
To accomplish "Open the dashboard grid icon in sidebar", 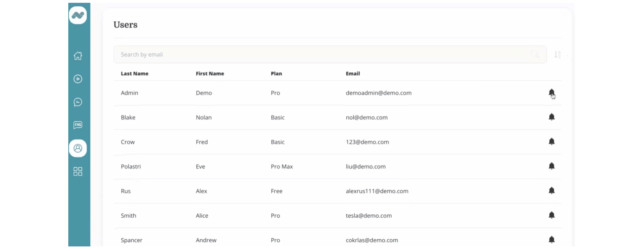I will [x=78, y=171].
